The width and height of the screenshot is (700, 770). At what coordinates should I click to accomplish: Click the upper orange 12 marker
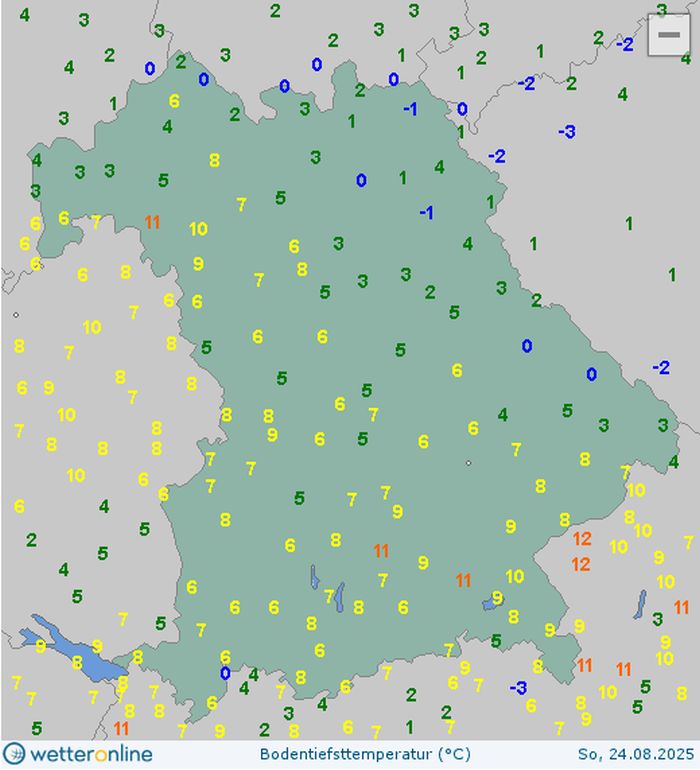[x=582, y=539]
